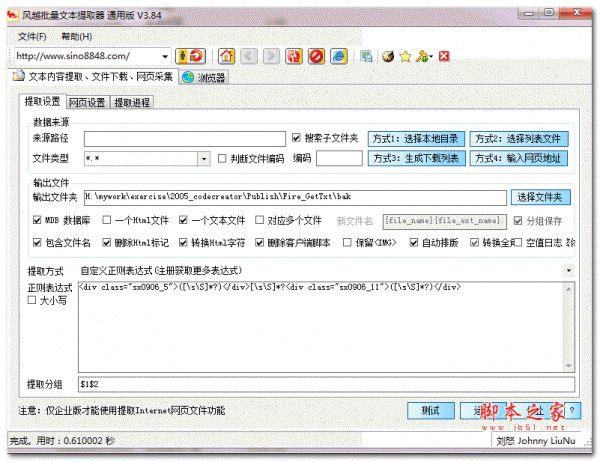This screenshot has width=600, height=462.
Task: Switch to the 浏览器 tab
Action: click(204, 78)
